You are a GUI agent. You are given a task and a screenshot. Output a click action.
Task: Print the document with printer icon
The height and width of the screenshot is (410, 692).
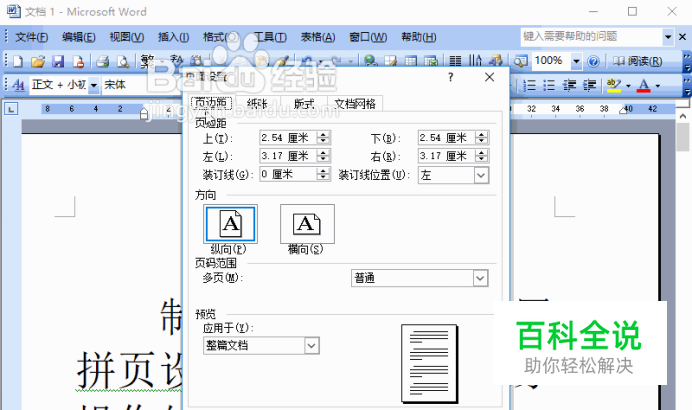coord(102,61)
